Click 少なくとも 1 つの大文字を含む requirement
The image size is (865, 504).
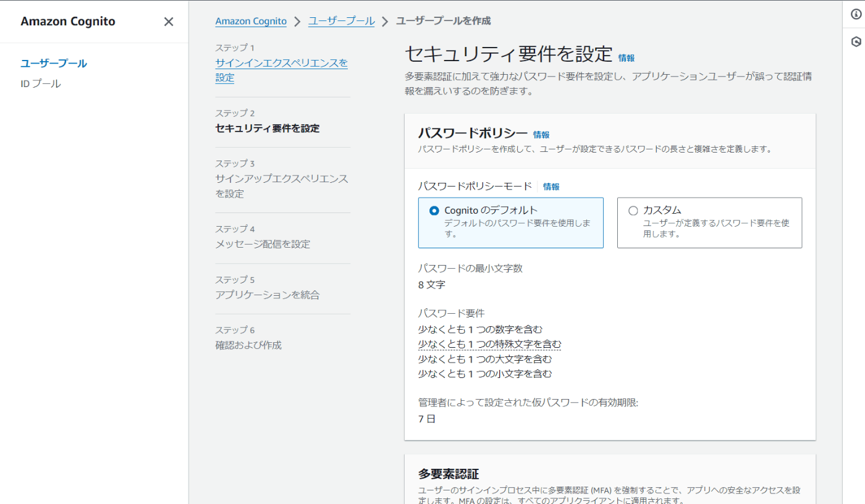[485, 359]
